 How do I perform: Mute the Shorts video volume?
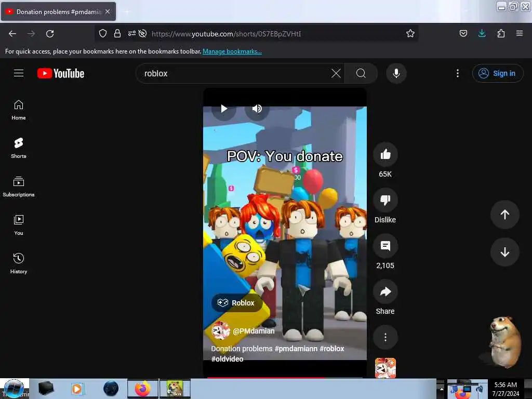coord(257,109)
